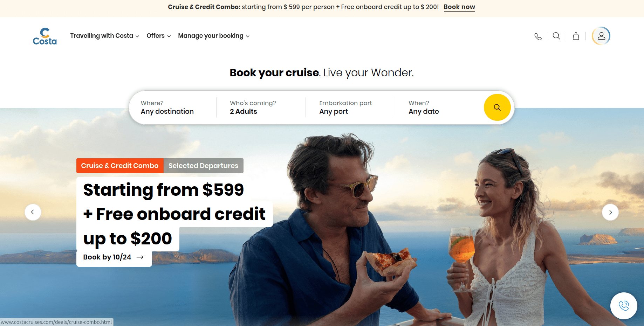Open the phone contact icon in header
The height and width of the screenshot is (326, 644).
click(538, 36)
